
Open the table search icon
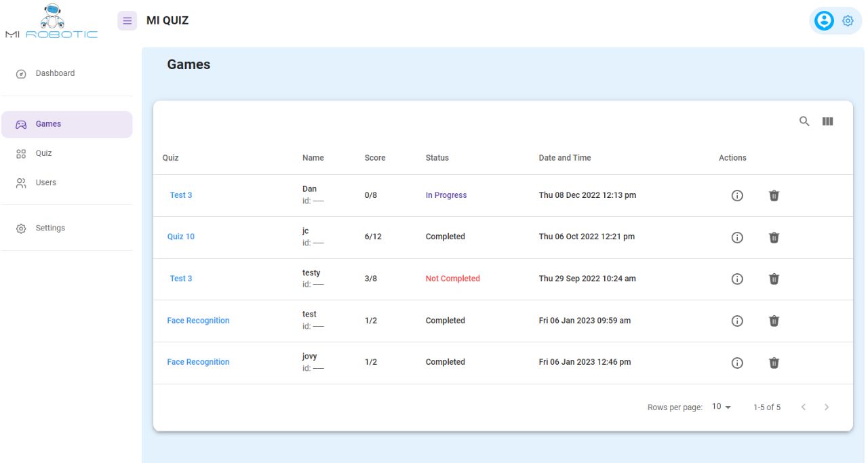click(804, 121)
